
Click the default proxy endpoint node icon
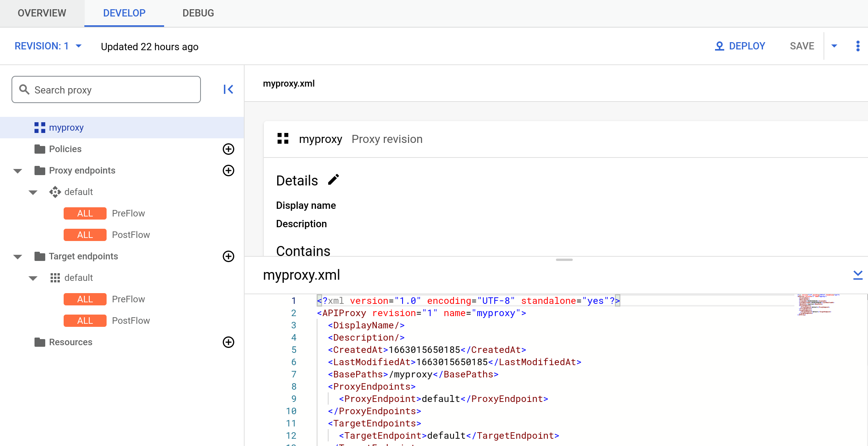coord(55,192)
